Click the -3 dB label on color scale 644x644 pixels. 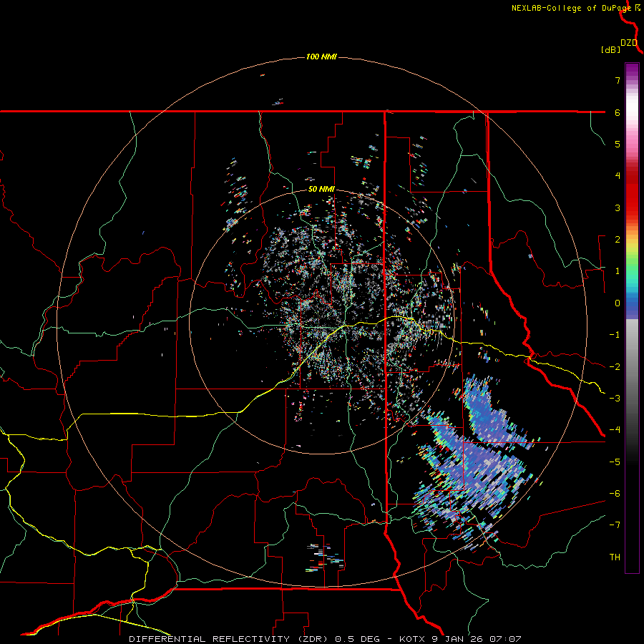[x=615, y=399]
